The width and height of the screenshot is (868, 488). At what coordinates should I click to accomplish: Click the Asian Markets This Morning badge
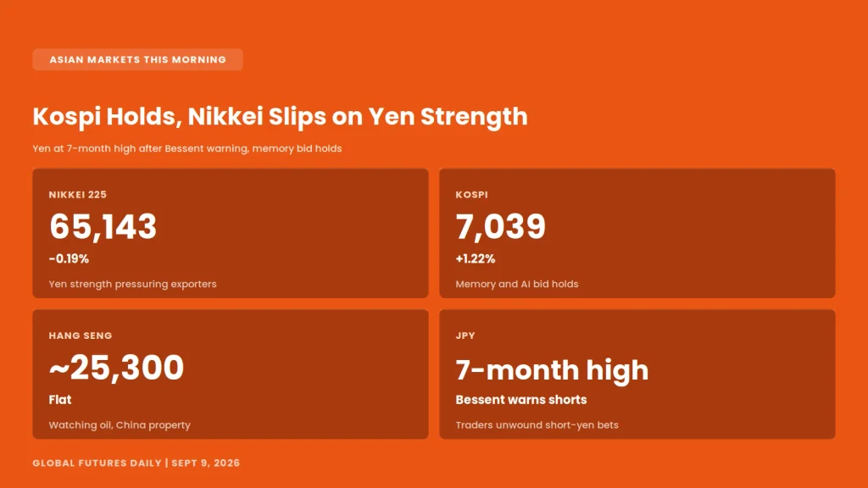click(137, 60)
